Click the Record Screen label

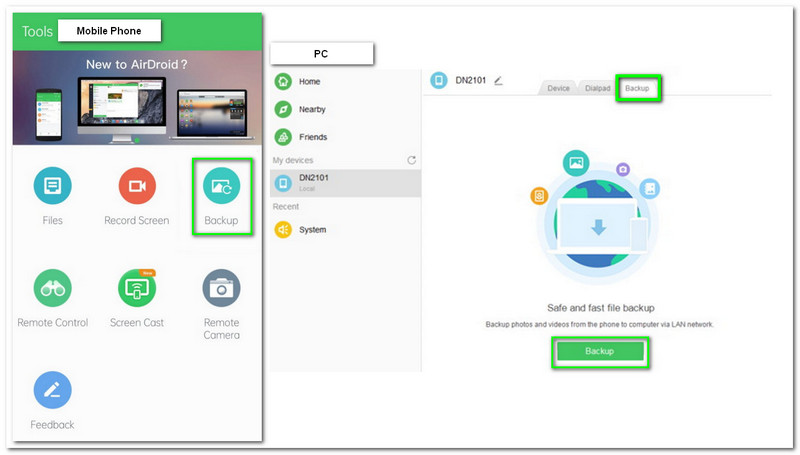point(137,220)
